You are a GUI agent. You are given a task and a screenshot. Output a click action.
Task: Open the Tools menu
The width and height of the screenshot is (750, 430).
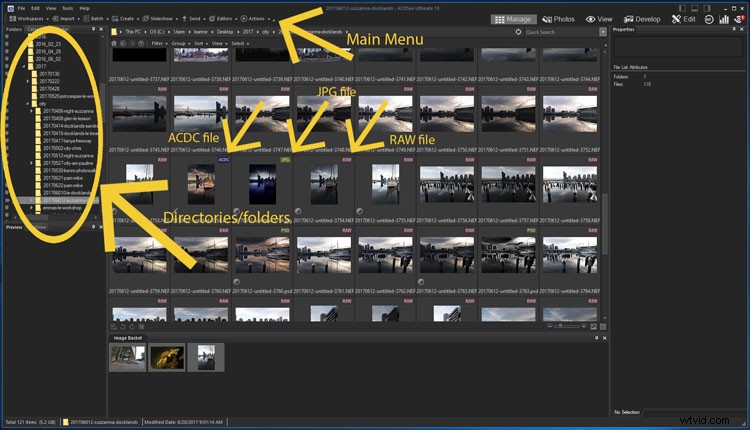[68, 8]
